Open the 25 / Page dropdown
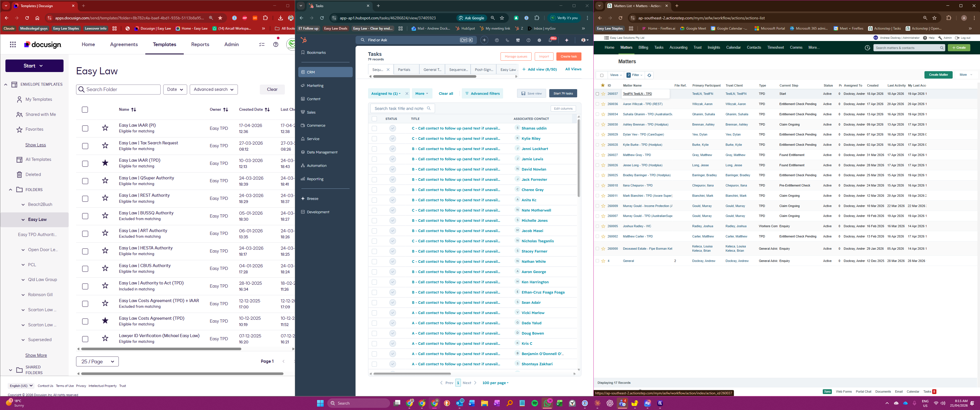This screenshot has width=980, height=410. (97, 361)
